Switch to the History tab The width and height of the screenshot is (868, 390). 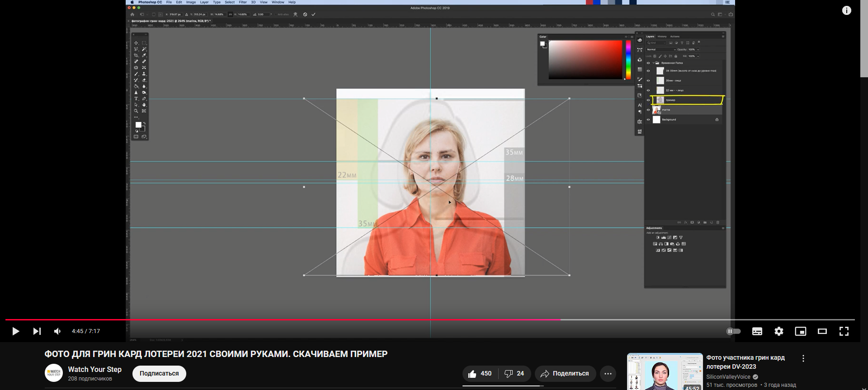pyautogui.click(x=662, y=37)
